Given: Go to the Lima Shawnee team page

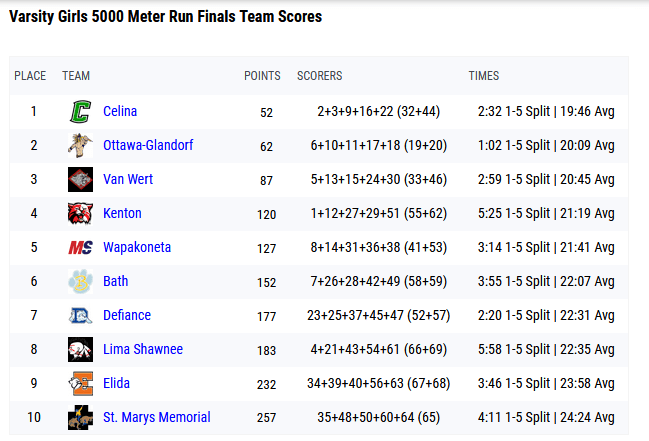Looking at the screenshot, I should pos(143,349).
